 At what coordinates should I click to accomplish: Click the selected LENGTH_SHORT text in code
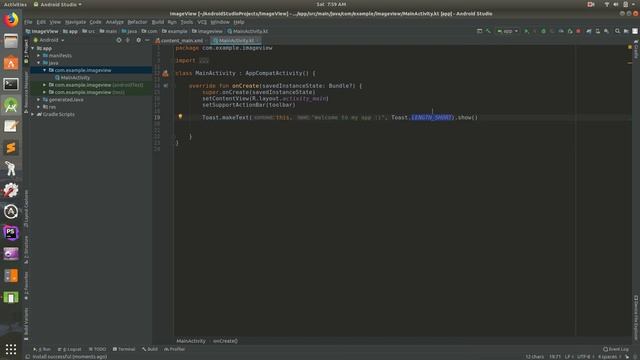(431, 118)
